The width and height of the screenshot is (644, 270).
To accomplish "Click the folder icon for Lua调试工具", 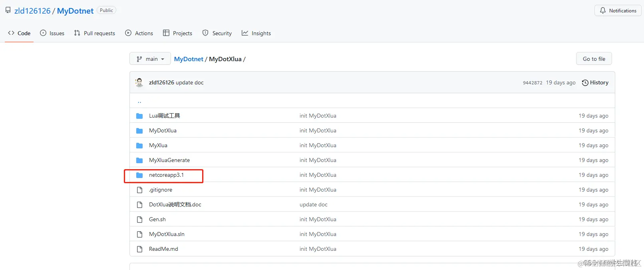I will [139, 116].
